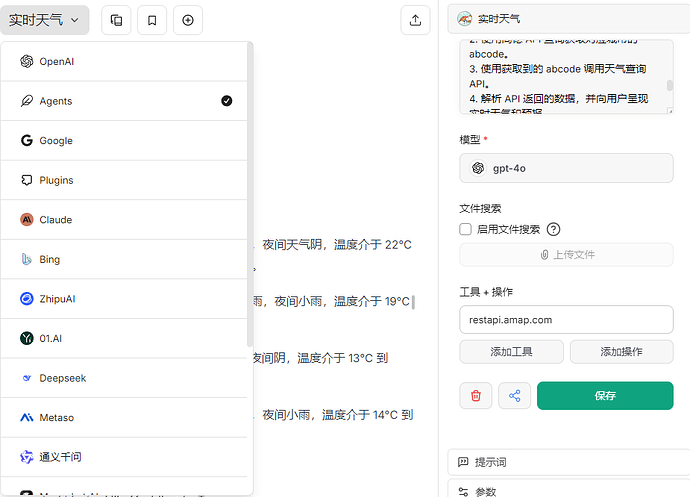Click the 上传文件 upload button
The height and width of the screenshot is (497, 690).
(566, 254)
